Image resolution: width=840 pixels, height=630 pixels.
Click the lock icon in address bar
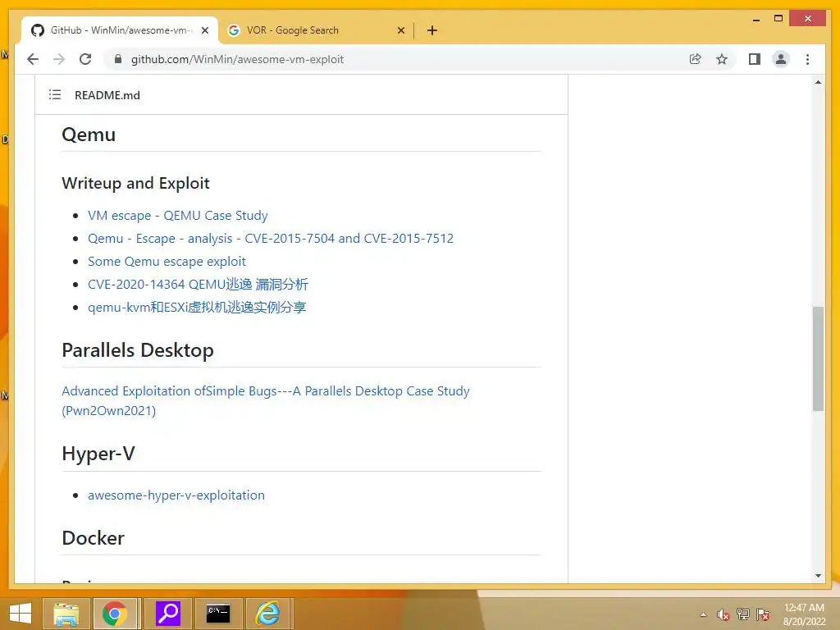point(118,59)
